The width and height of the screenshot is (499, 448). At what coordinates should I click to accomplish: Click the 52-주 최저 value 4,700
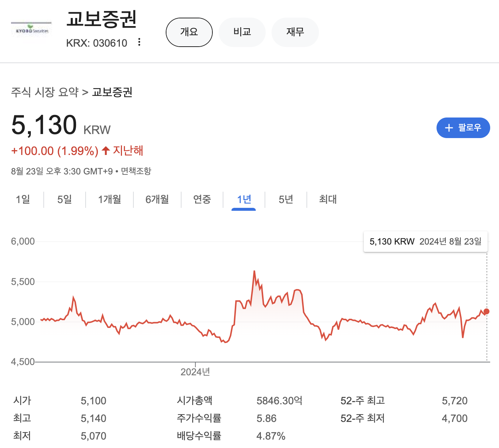(x=455, y=418)
